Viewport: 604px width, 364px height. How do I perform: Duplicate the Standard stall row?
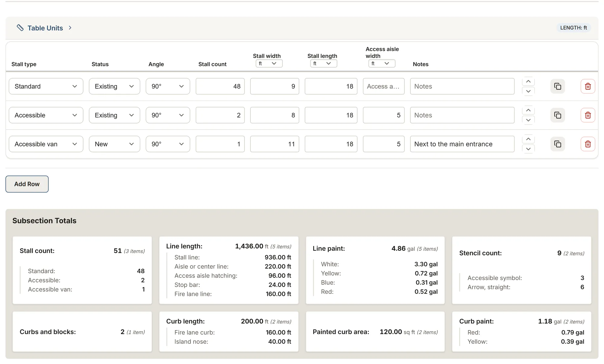point(557,86)
